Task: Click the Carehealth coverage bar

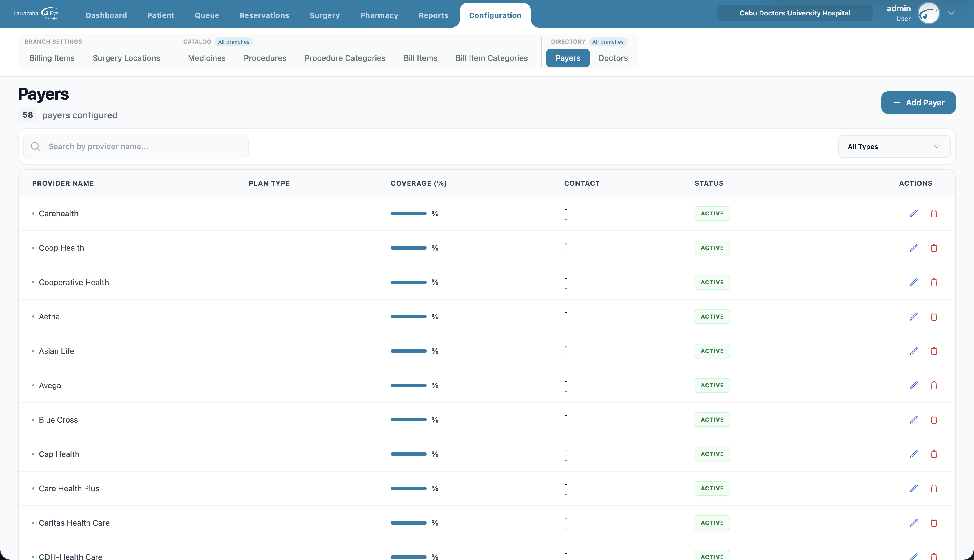Action: [x=409, y=214]
